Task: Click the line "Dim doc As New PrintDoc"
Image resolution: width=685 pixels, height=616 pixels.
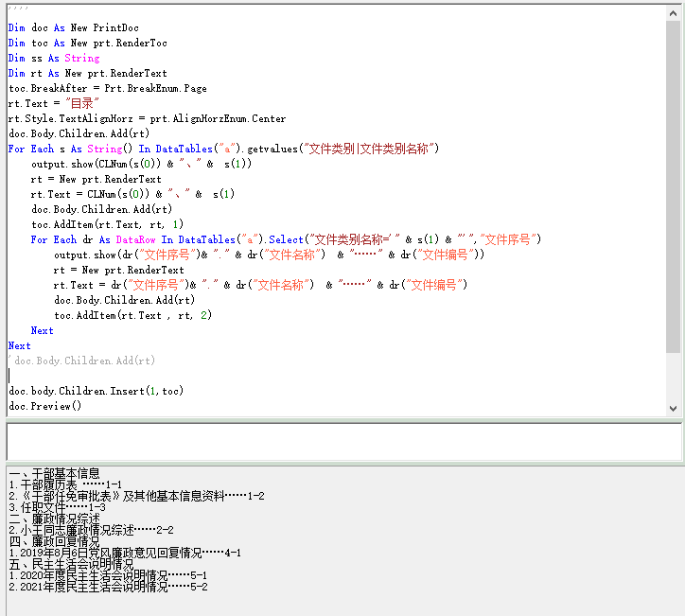Action: (x=74, y=28)
